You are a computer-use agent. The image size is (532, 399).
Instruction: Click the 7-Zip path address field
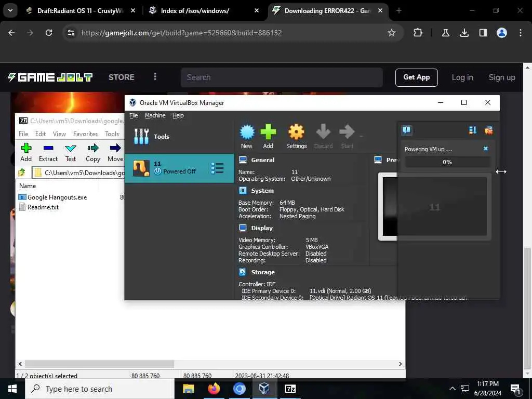point(78,172)
